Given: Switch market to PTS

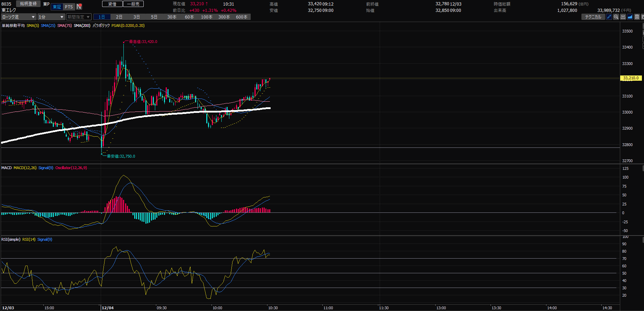Looking at the screenshot, I should click(69, 7).
